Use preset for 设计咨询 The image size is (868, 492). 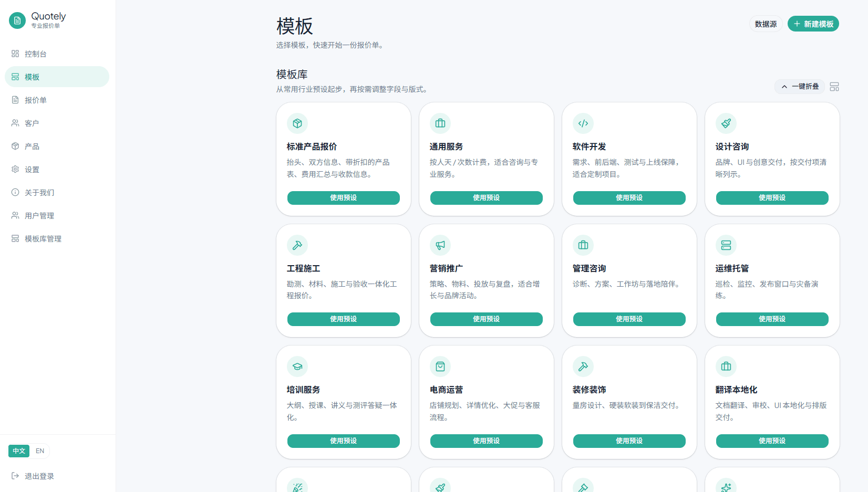click(x=772, y=198)
